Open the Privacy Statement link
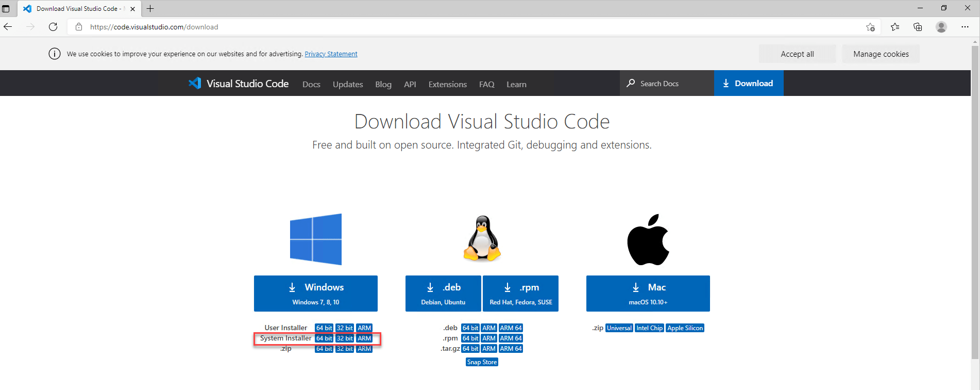Image resolution: width=980 pixels, height=390 pixels. 331,54
